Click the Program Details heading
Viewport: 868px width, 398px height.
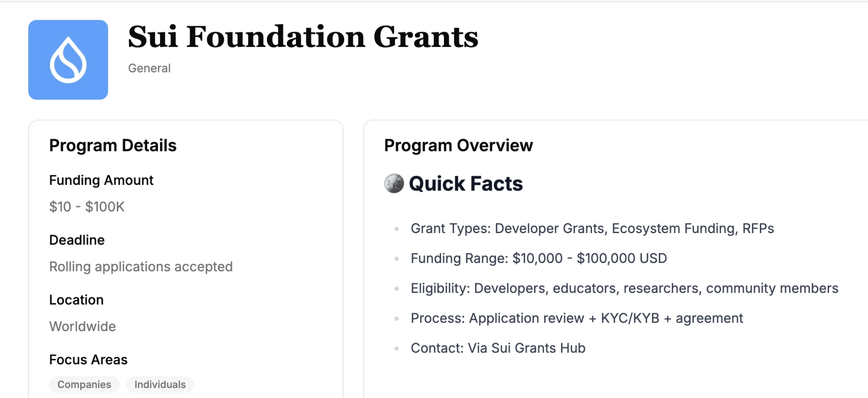pos(113,145)
